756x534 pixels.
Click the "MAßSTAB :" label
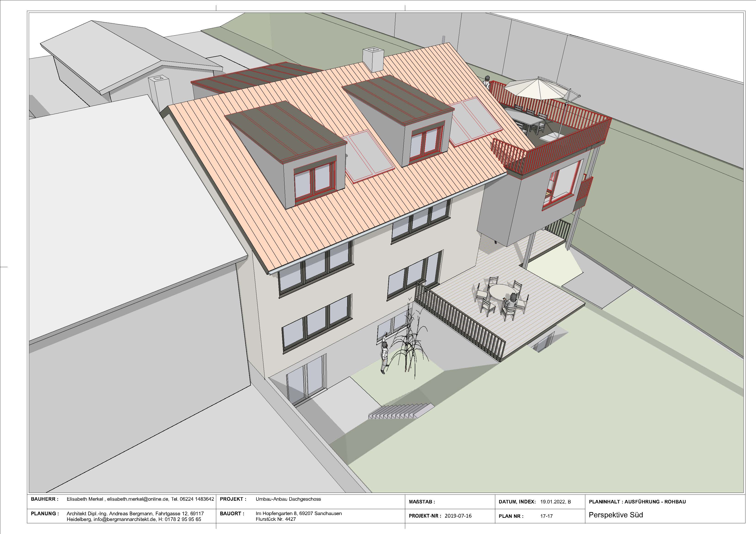point(422,502)
